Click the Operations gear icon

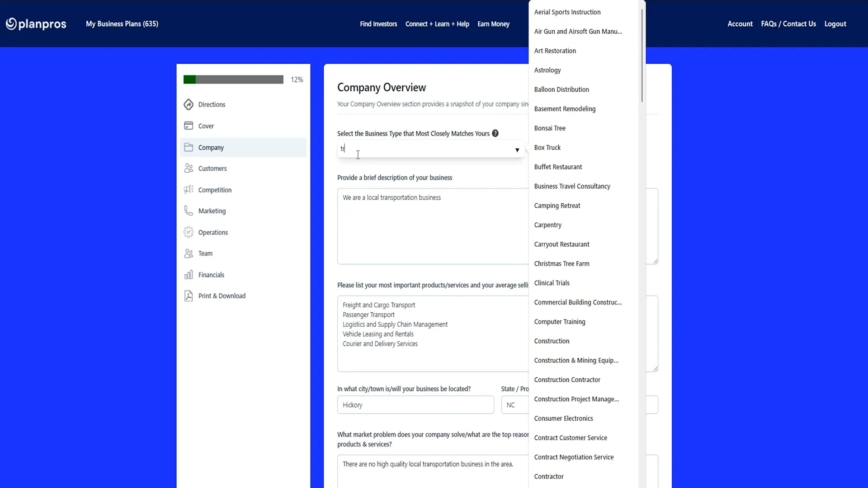coord(189,232)
